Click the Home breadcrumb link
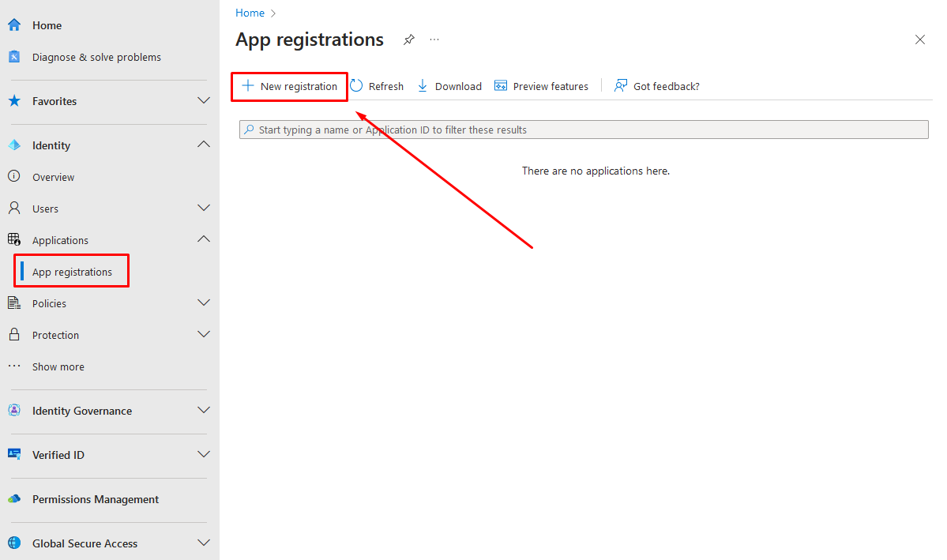947x560 pixels. 250,13
